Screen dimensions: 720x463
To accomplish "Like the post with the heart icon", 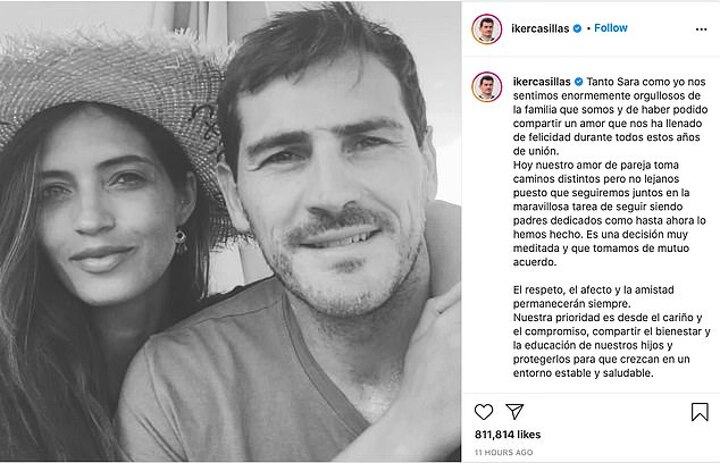I will 484,412.
